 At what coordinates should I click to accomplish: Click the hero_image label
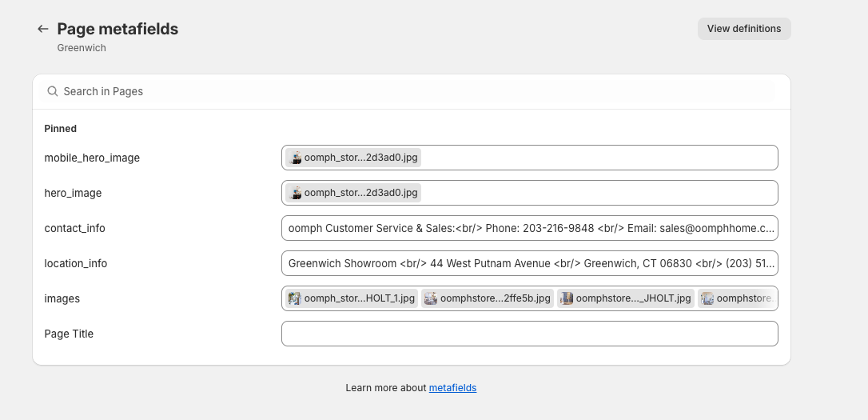(73, 193)
